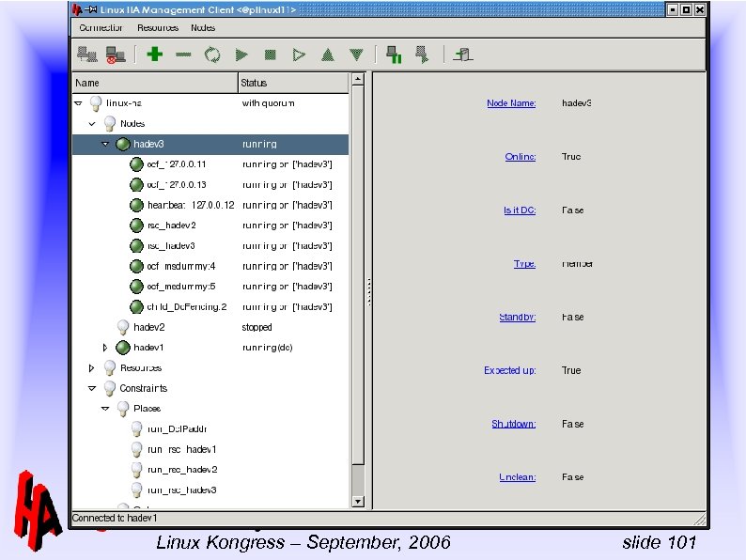
Task: Click the Shutdown link label
Action: tap(514, 424)
